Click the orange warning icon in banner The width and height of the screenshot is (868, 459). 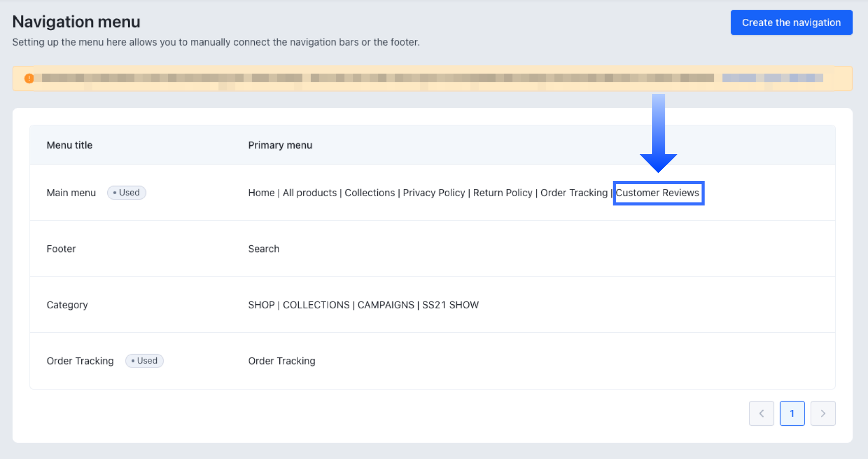point(29,78)
